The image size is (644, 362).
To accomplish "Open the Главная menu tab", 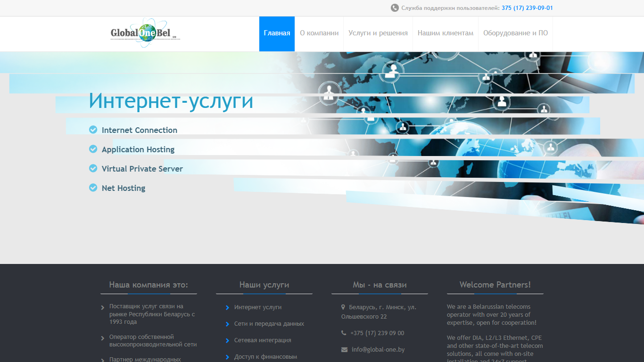I will 277,33.
